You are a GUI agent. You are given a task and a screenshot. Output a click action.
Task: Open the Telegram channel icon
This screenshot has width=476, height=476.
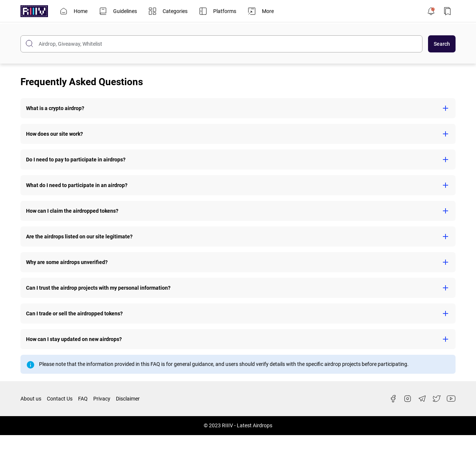coord(422,399)
